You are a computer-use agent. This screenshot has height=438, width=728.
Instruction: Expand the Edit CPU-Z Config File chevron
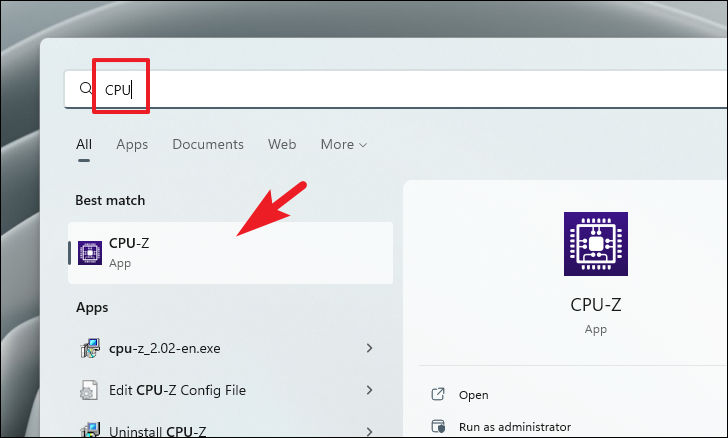(x=370, y=390)
